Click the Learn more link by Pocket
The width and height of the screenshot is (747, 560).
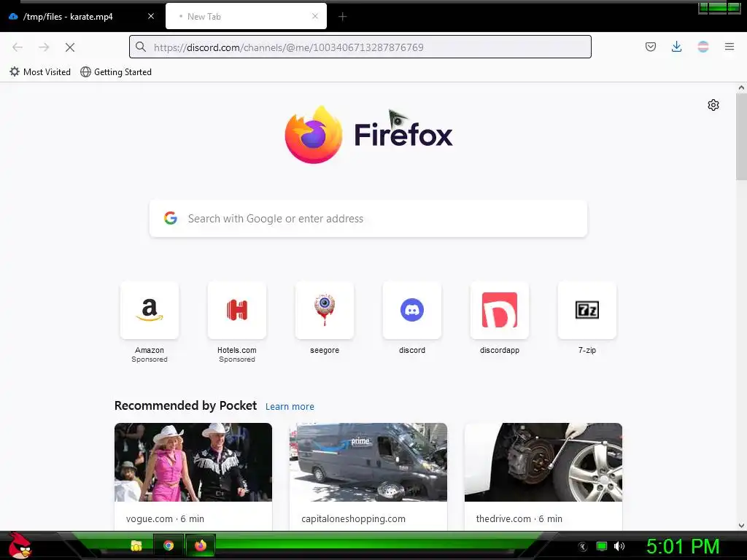290,406
